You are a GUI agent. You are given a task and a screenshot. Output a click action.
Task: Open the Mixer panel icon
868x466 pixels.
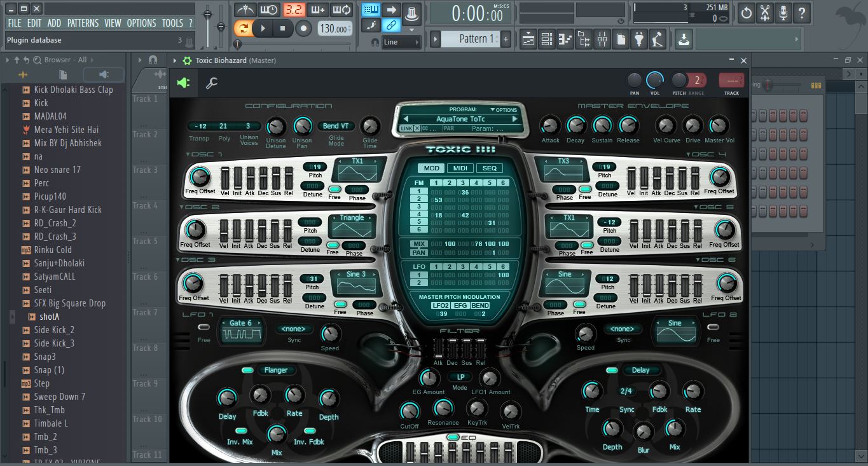(602, 39)
